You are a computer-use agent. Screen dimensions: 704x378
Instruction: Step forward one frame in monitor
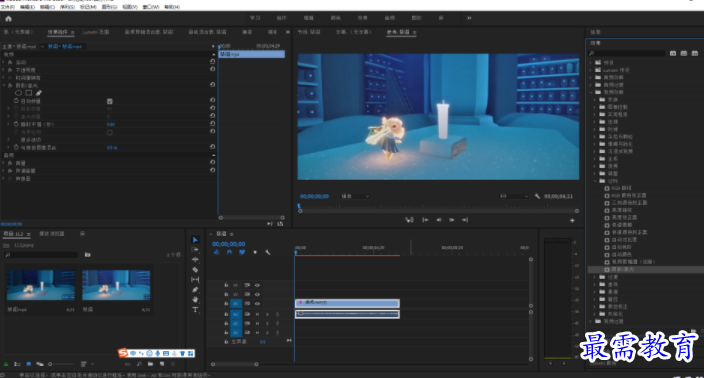452,220
